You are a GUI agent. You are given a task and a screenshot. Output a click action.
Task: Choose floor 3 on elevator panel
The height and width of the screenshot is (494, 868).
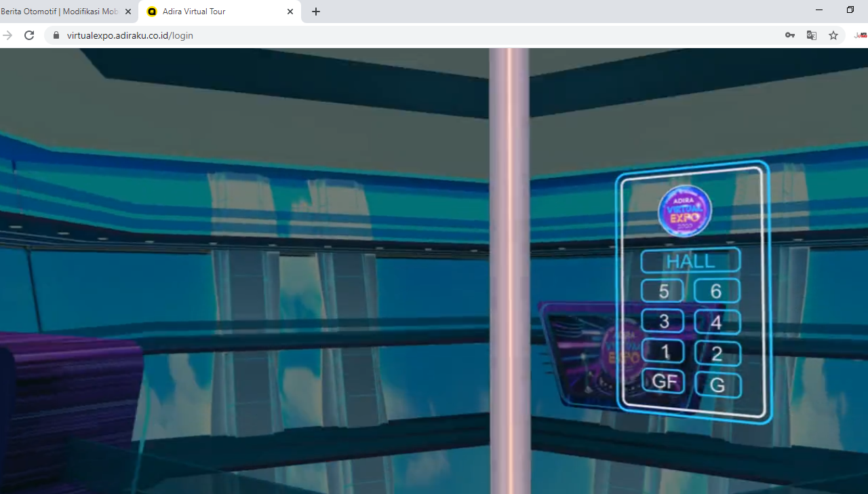(x=663, y=322)
